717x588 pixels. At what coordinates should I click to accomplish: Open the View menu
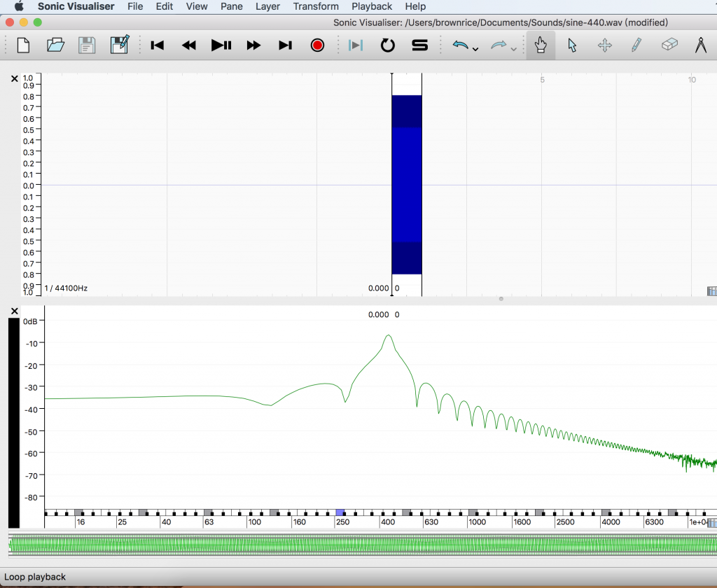point(197,6)
